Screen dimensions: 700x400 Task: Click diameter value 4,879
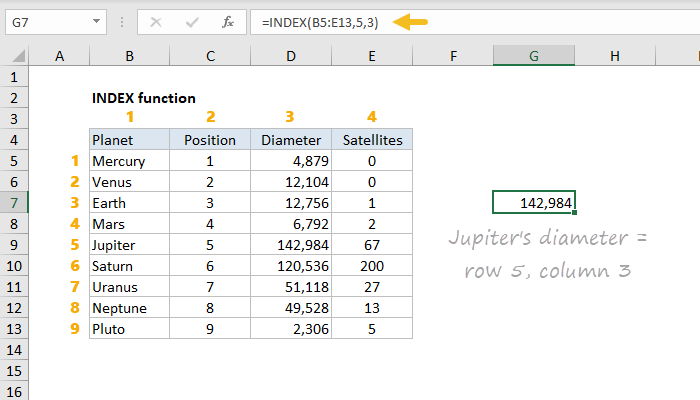(x=291, y=161)
